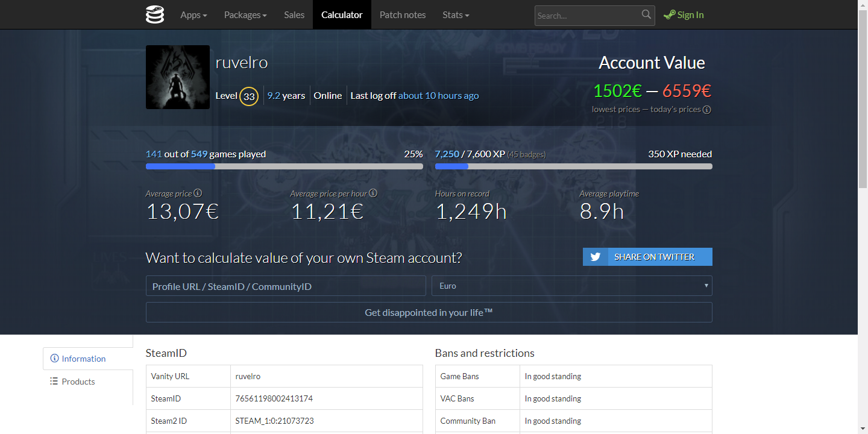Click the lowest prices value 1502€
The height and width of the screenshot is (434, 868).
tap(618, 90)
